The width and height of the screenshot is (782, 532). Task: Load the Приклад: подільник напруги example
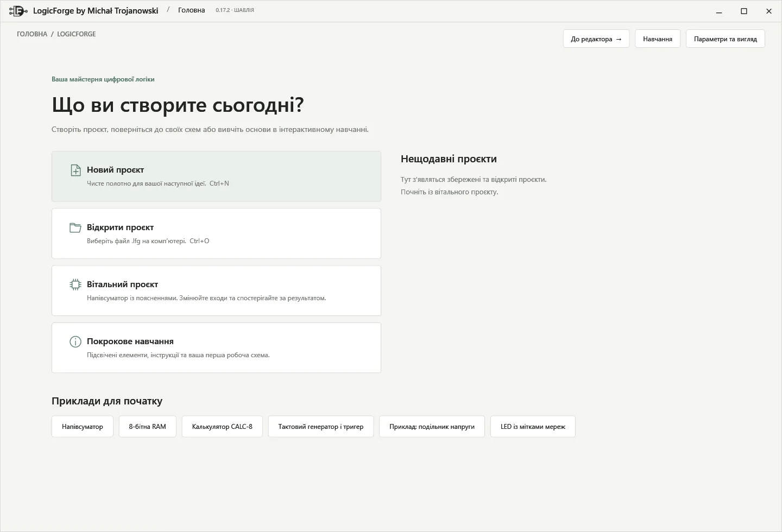pyautogui.click(x=432, y=427)
